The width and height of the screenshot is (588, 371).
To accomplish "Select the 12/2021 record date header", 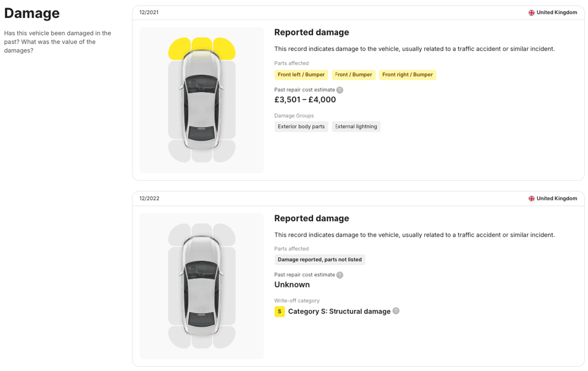I will [149, 12].
